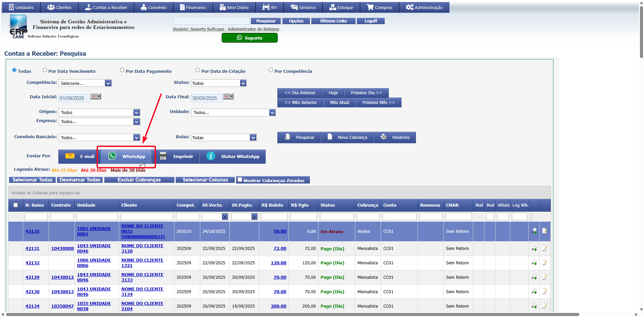Click the Nova Cobrança button
The width and height of the screenshot is (644, 317).
point(347,138)
